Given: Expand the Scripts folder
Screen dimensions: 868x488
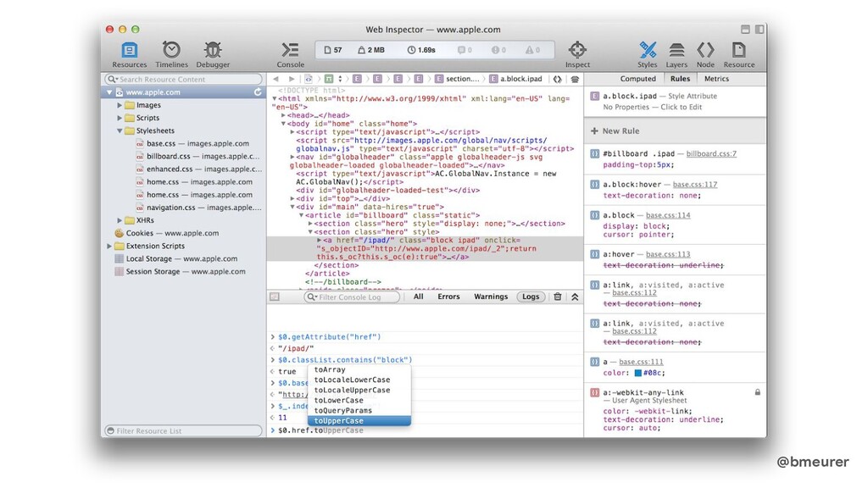Looking at the screenshot, I should [x=120, y=118].
